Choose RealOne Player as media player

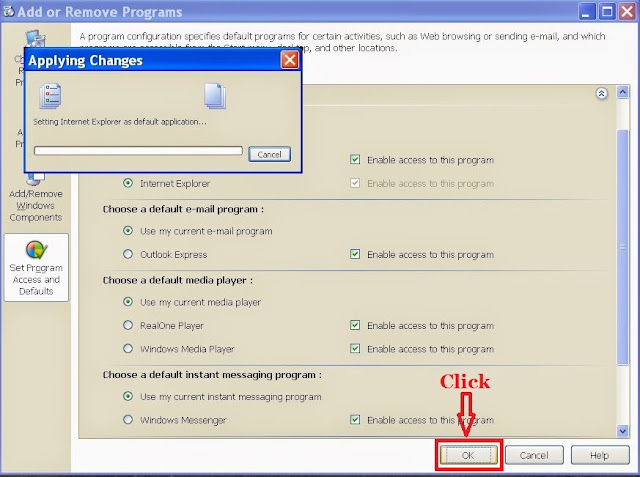click(128, 325)
